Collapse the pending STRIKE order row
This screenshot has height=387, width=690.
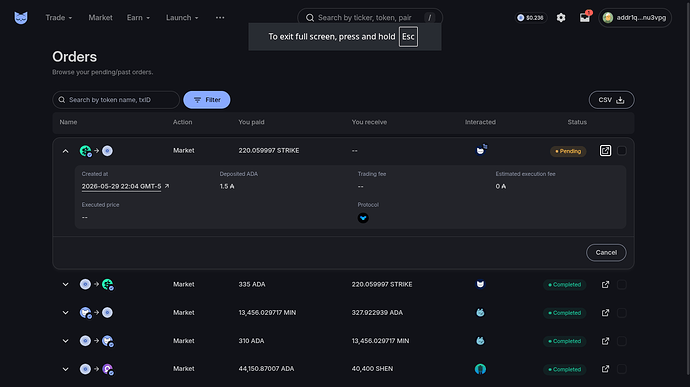point(66,151)
